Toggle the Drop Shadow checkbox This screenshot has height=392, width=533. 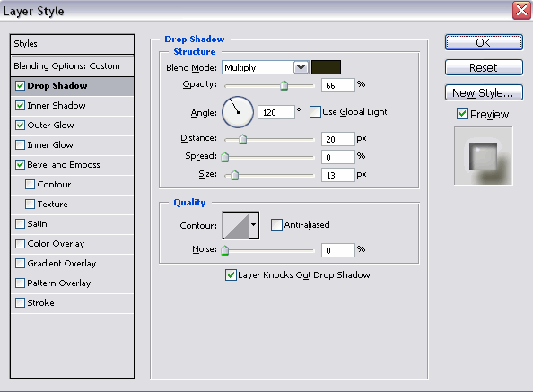(x=20, y=85)
